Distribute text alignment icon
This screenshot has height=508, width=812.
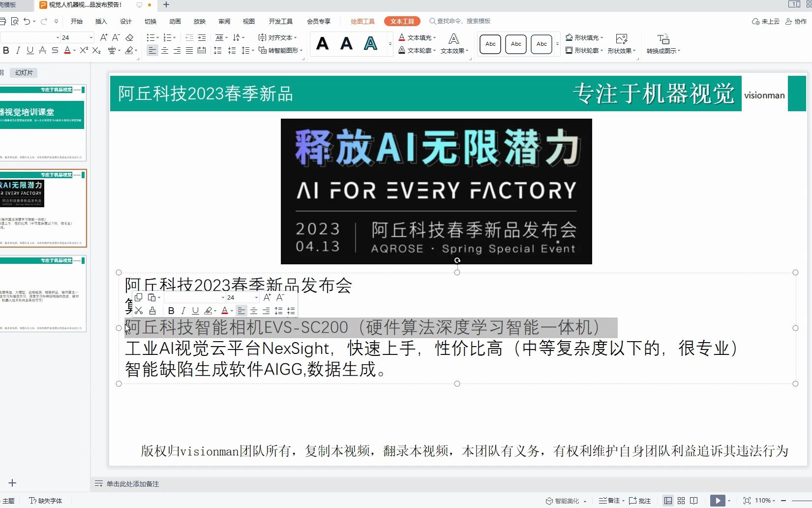click(202, 50)
